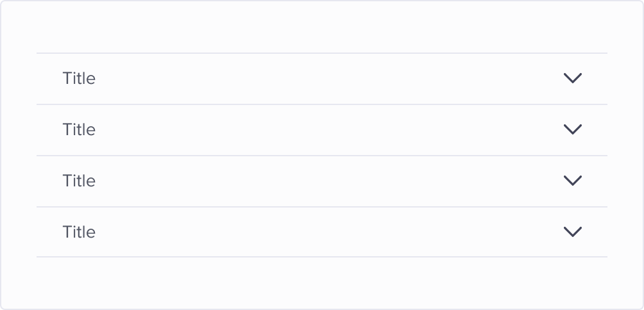
Task: Select the third "Title" label
Action: (79, 181)
